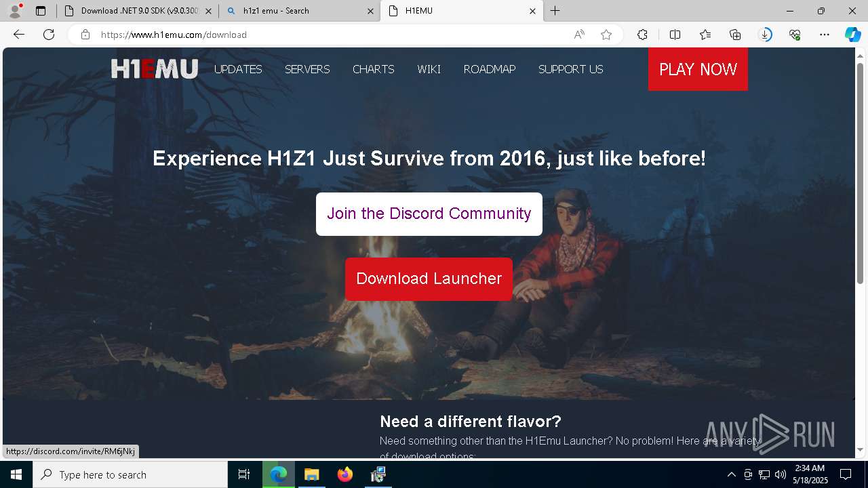Launch Firefox from the taskbar
The height and width of the screenshot is (488, 868).
(x=344, y=474)
